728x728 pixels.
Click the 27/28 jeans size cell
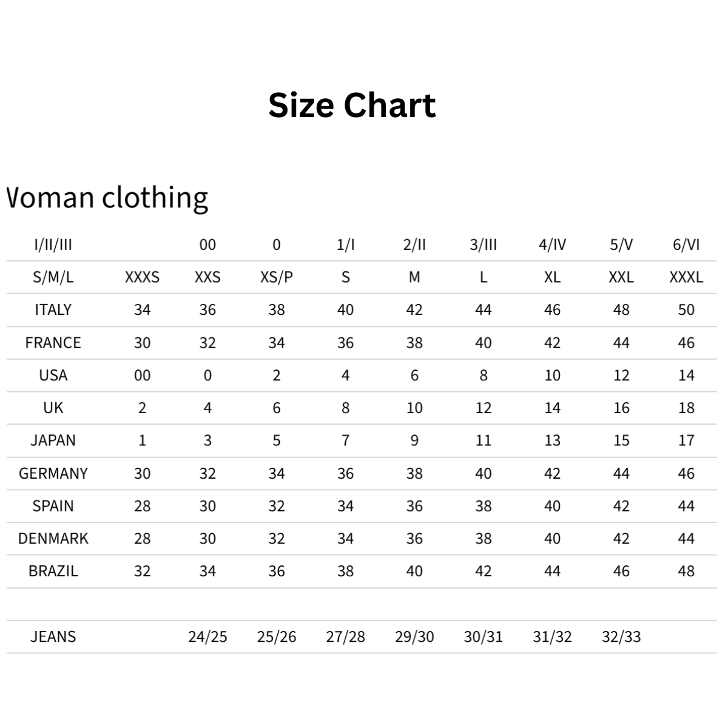tap(345, 637)
